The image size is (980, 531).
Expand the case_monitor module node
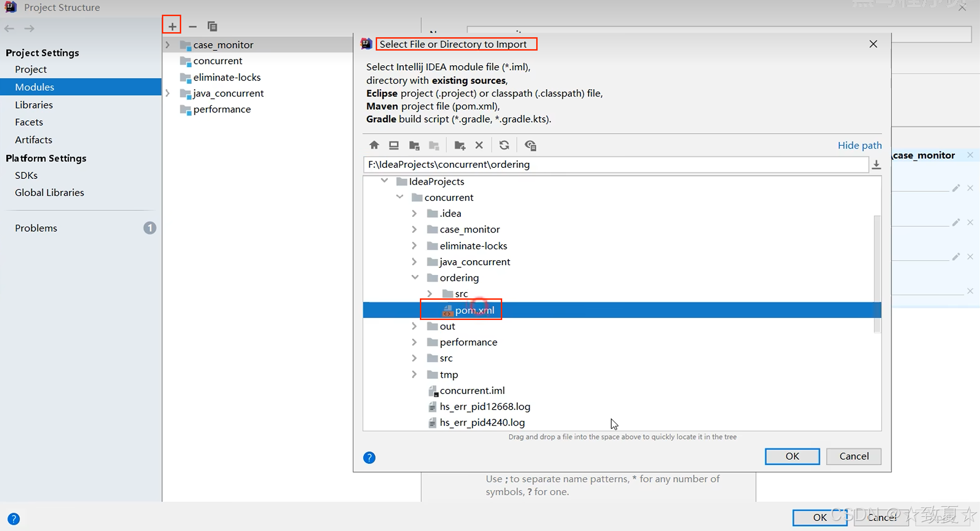(168, 45)
